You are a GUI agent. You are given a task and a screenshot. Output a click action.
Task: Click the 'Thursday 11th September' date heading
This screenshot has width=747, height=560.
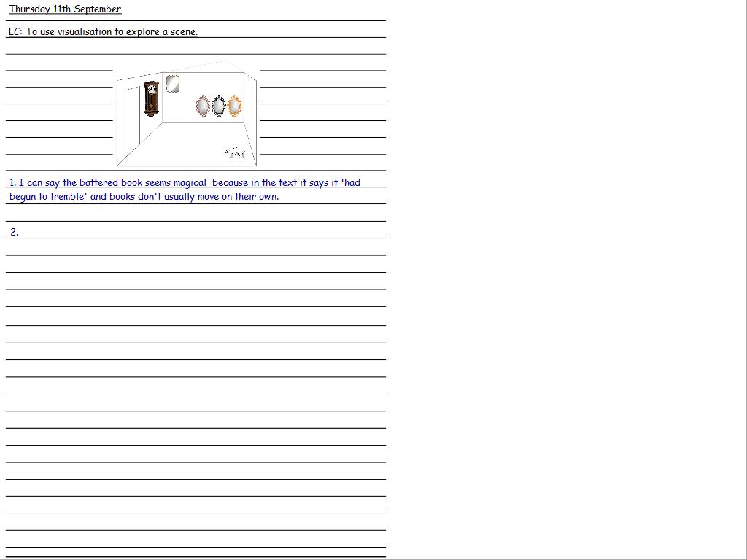[65, 9]
